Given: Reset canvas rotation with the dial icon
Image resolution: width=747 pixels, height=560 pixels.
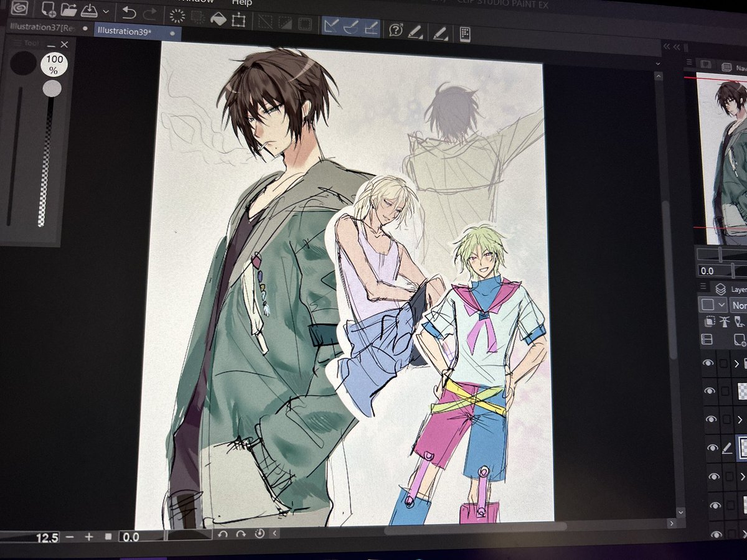Looking at the screenshot, I should tap(260, 534).
